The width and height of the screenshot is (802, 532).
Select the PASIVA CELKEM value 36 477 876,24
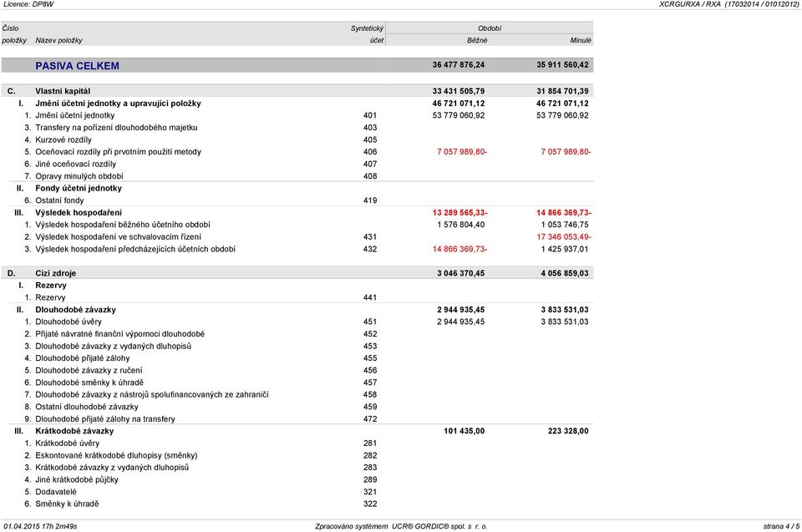[x=459, y=65]
